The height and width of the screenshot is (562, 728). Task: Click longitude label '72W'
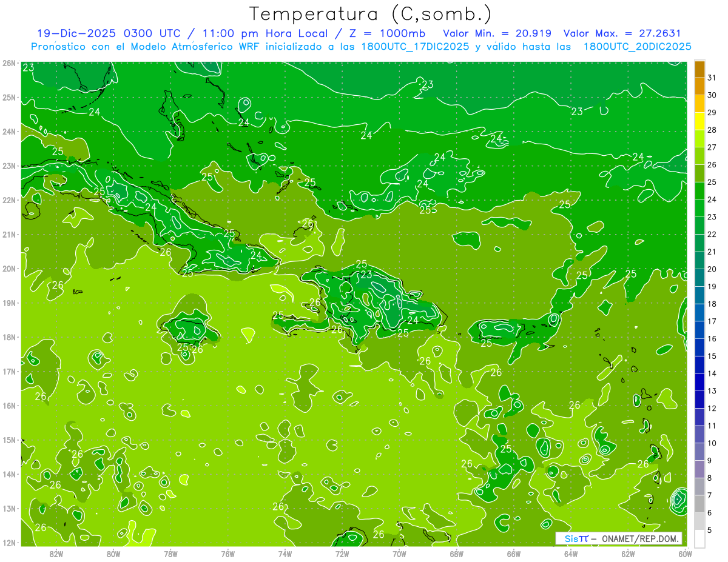click(342, 554)
